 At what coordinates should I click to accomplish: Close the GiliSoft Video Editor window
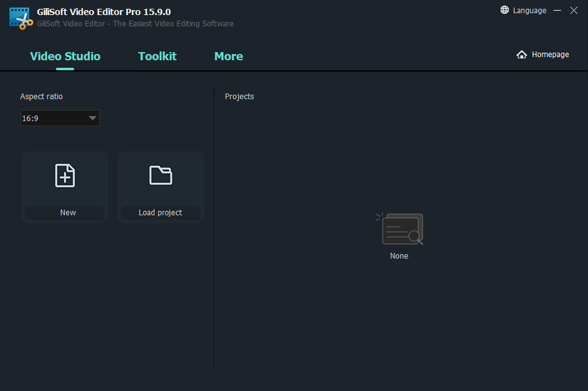(574, 11)
